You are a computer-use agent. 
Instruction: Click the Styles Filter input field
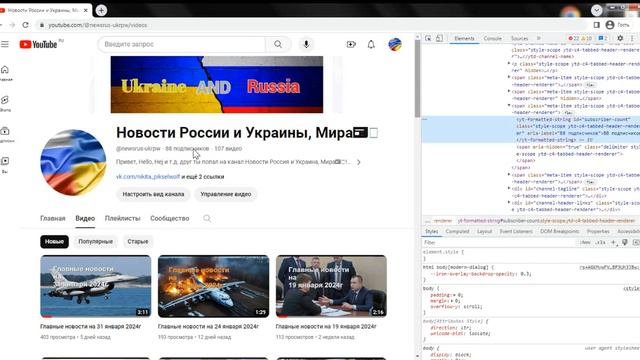(x=500, y=242)
